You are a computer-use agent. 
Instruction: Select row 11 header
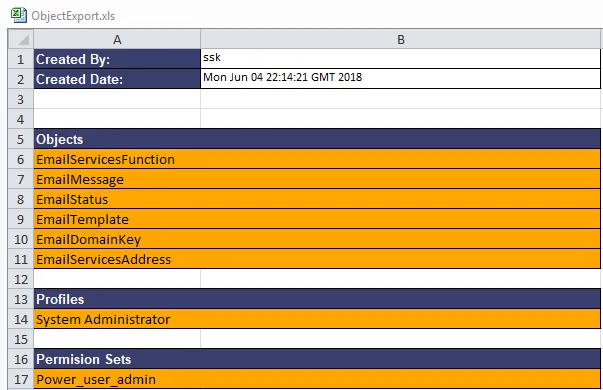point(21,259)
